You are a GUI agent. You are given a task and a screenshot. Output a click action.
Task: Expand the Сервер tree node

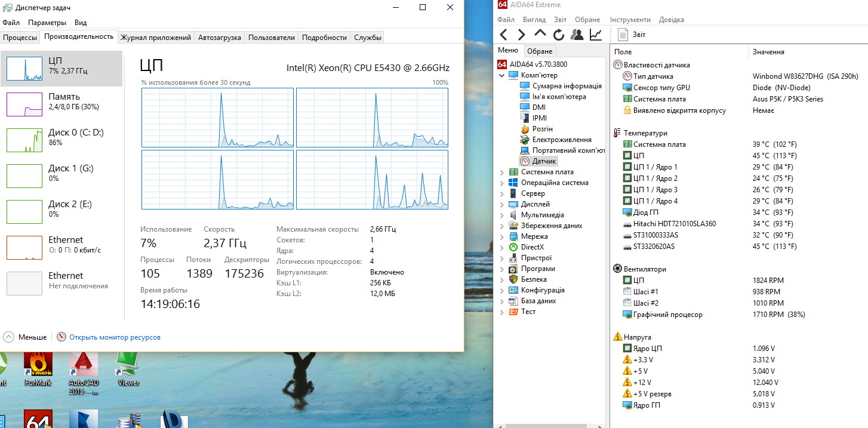(501, 193)
